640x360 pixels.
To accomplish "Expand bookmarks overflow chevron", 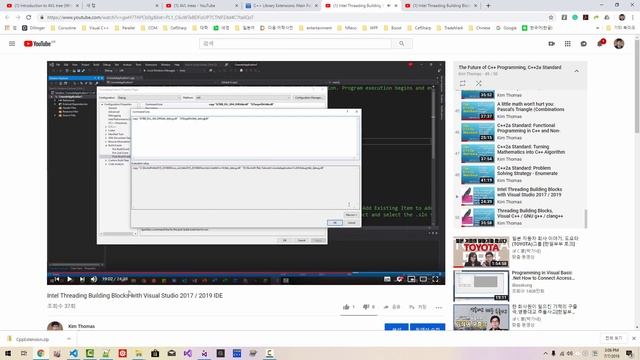I will 598,28.
